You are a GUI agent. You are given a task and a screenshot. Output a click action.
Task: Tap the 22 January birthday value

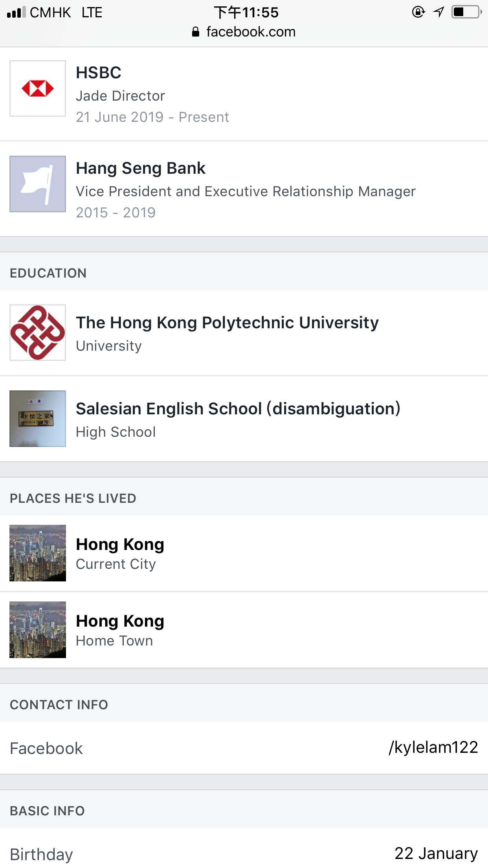tap(436, 853)
